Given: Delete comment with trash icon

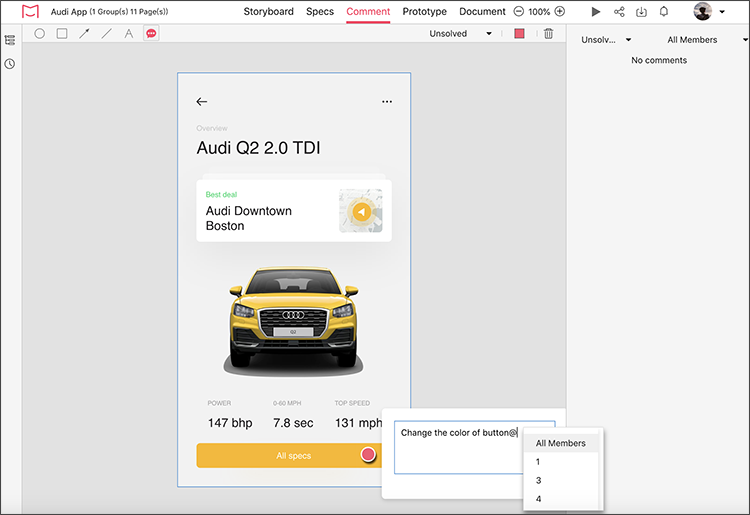Looking at the screenshot, I should pos(549,33).
